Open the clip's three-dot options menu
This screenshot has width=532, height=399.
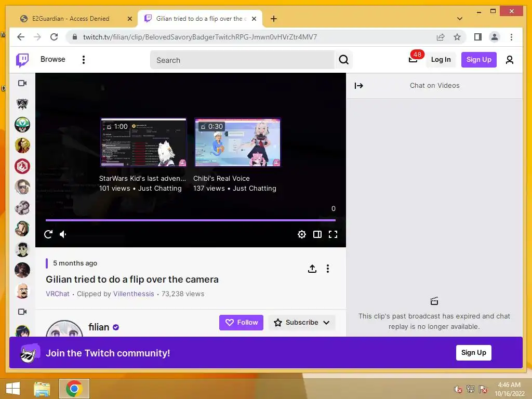point(327,269)
